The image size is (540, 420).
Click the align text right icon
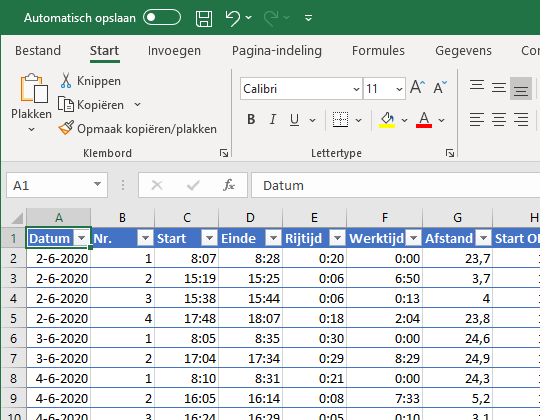tap(521, 119)
